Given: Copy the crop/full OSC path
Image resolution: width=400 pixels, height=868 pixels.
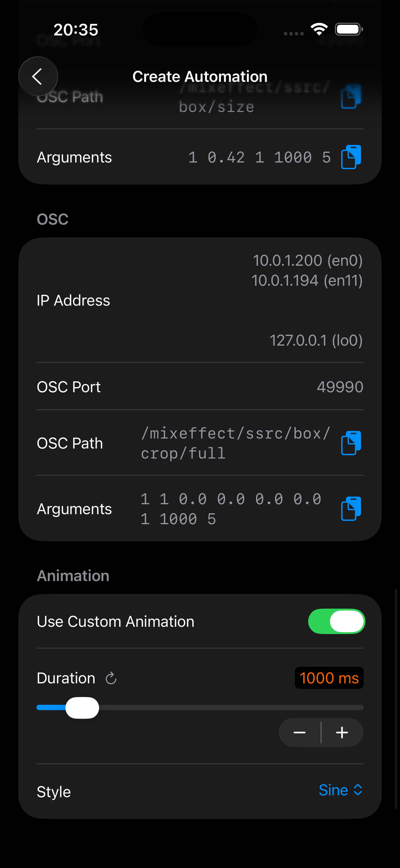Looking at the screenshot, I should point(351,443).
